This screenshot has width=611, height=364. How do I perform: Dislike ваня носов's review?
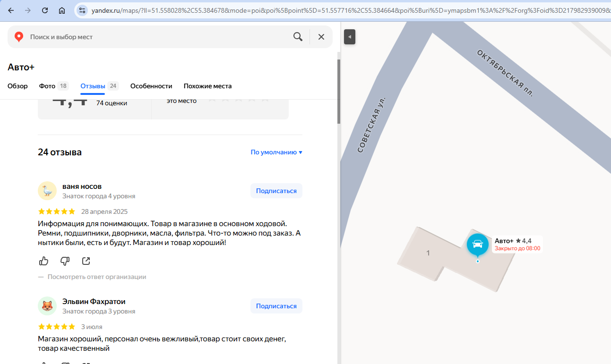pos(65,261)
